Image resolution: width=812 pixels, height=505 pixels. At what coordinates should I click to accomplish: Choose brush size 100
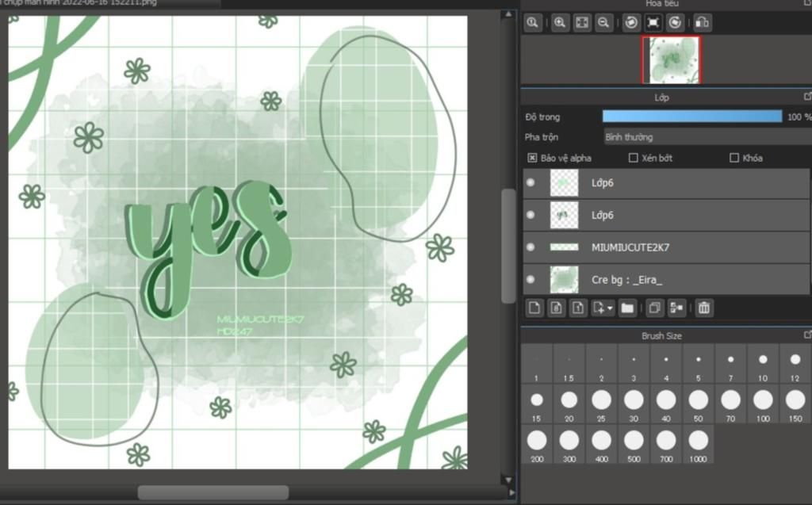[763, 400]
